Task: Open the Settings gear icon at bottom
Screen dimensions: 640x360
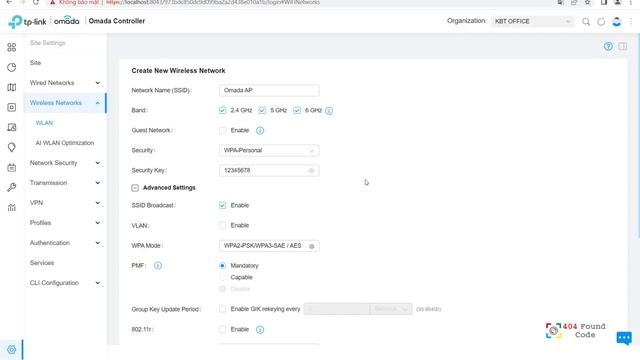Action: click(x=11, y=350)
